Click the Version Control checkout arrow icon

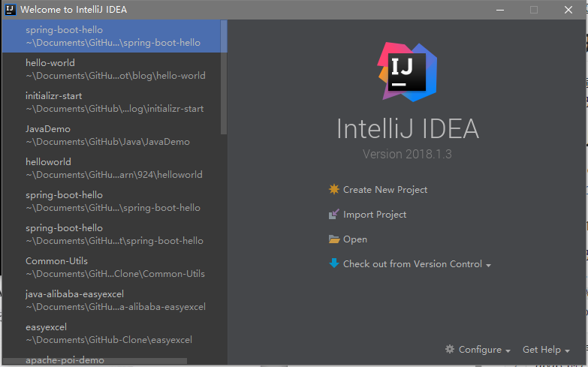click(x=334, y=263)
